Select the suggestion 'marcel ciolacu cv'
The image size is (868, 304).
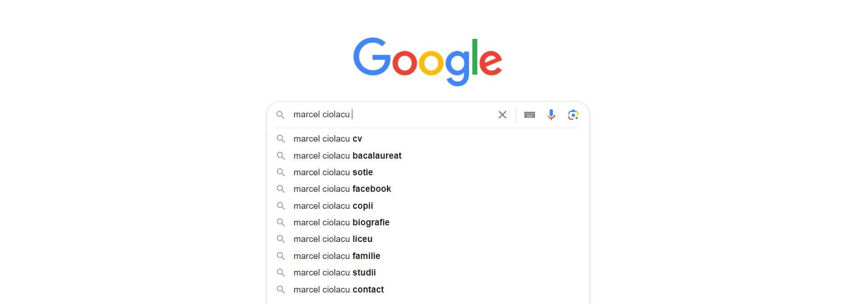pos(328,139)
